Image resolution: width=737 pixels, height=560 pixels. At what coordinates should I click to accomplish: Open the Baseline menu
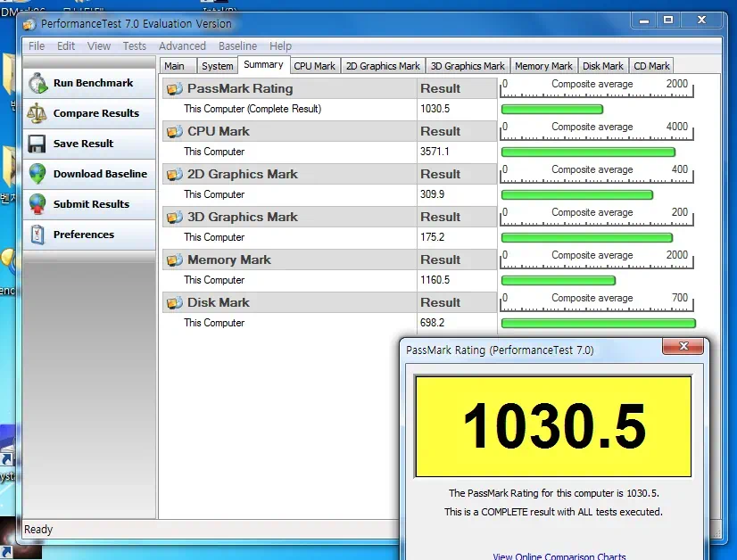[237, 45]
